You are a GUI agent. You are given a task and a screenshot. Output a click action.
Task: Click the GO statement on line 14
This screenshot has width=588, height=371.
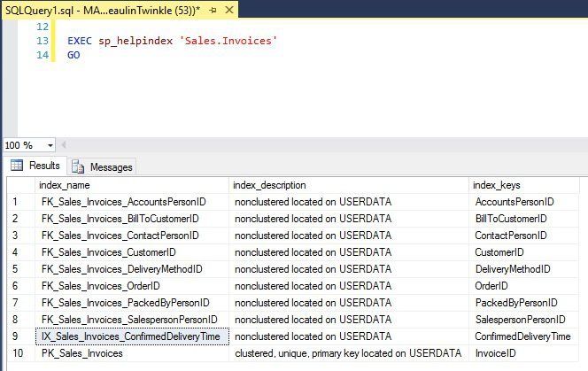(x=73, y=55)
